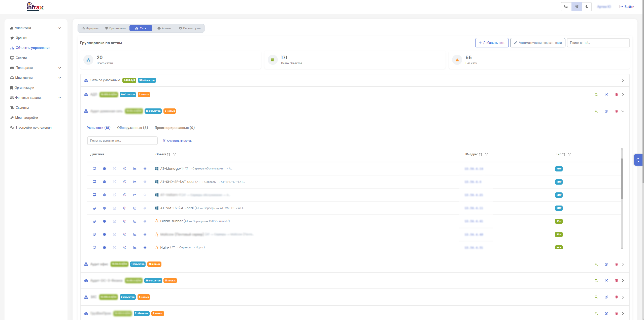Switch to Обнаруженные (8) tab
The height and width of the screenshot is (320, 644).
(132, 128)
